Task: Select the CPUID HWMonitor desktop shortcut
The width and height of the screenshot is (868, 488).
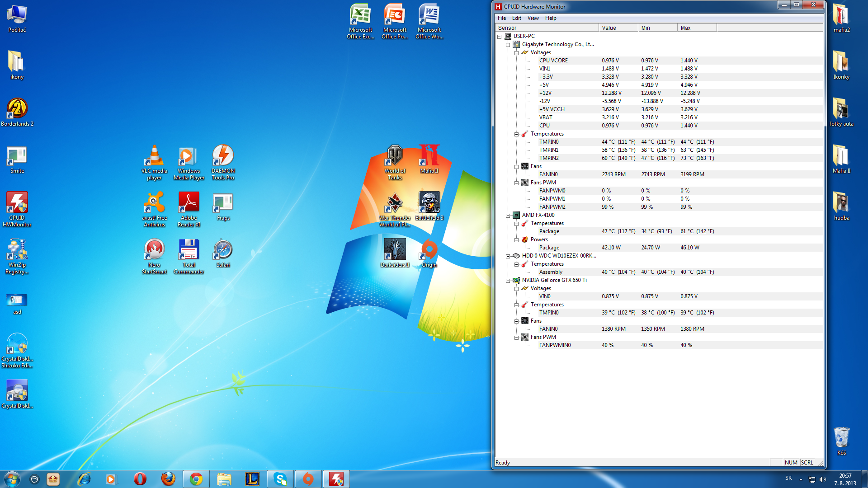Action: (17, 209)
